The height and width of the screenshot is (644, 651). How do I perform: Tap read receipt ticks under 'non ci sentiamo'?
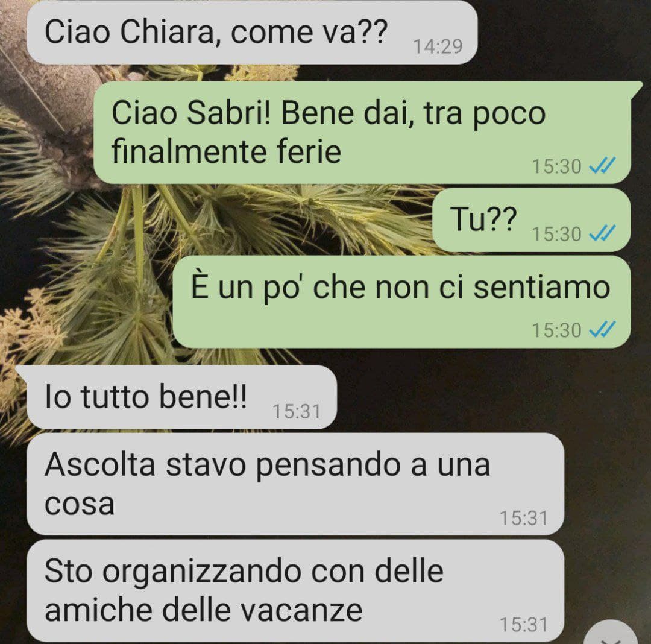pyautogui.click(x=602, y=330)
